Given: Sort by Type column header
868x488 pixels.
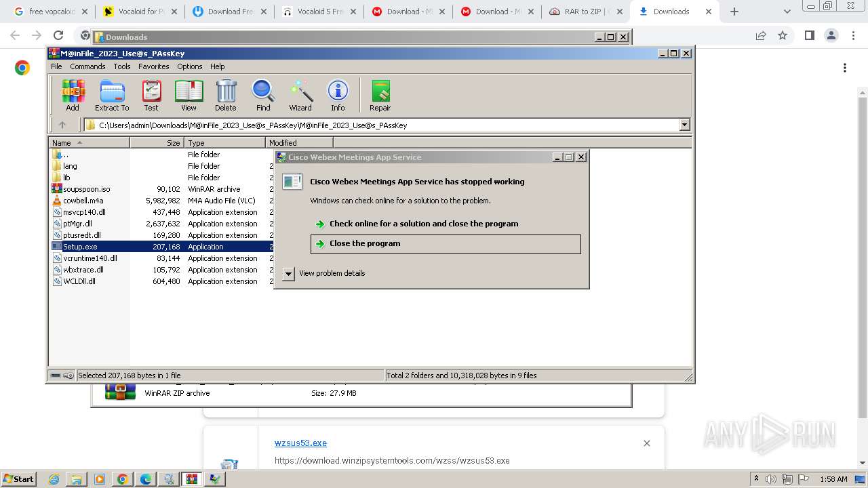Looking at the screenshot, I should click(x=224, y=143).
